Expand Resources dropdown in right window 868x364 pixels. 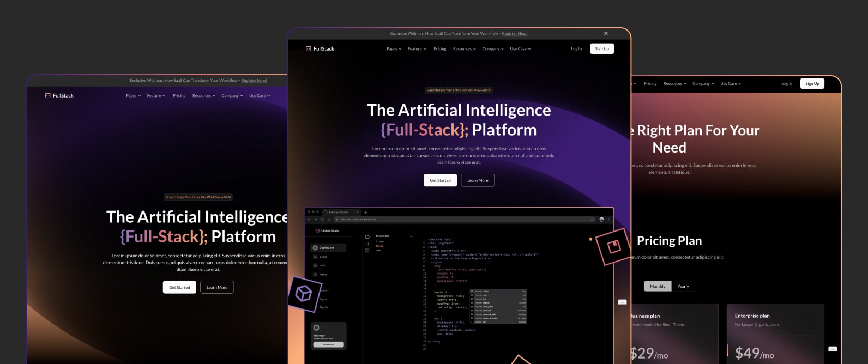(675, 84)
